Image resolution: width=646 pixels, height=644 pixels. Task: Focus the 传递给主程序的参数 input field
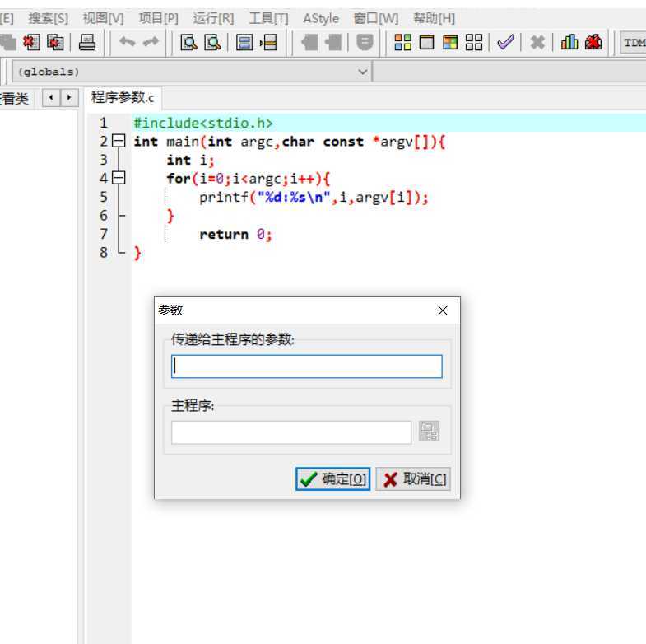coord(306,366)
